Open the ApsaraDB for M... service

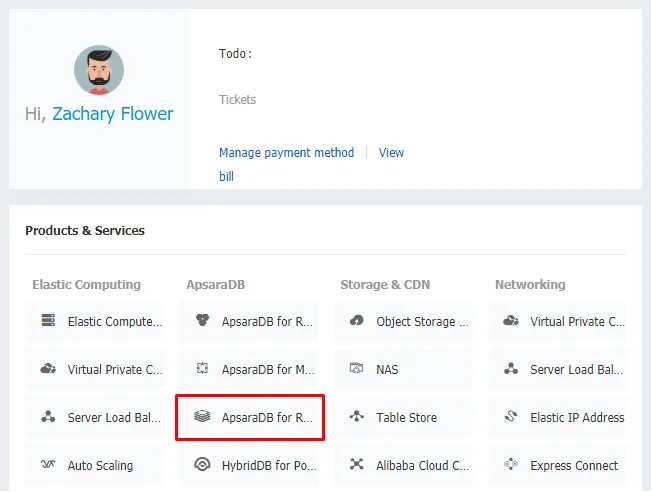coord(250,369)
